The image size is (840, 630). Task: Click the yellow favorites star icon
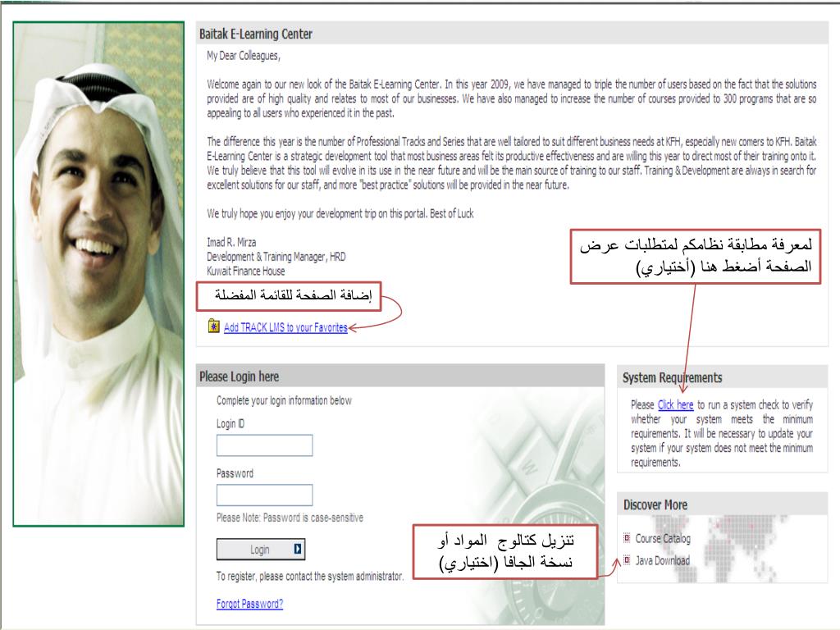click(214, 326)
